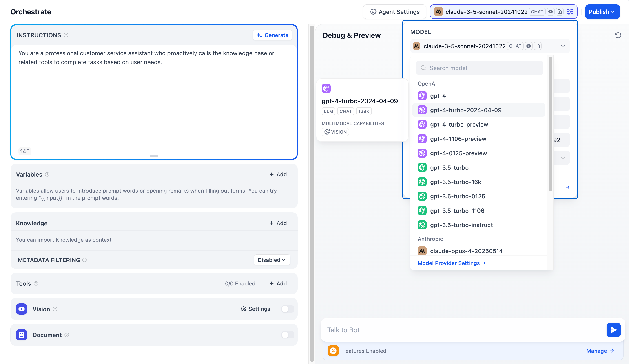Screen dimensions: 629x364
Task: Click the vision eye badge in header model selector
Action: point(550,12)
